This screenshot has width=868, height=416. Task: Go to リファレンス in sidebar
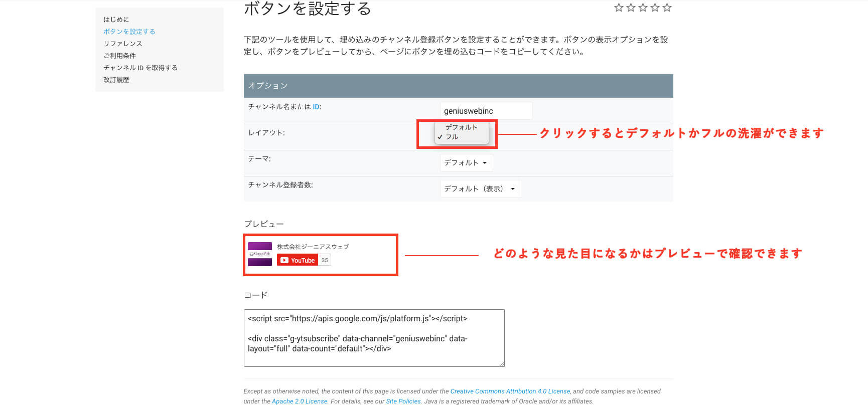[123, 44]
